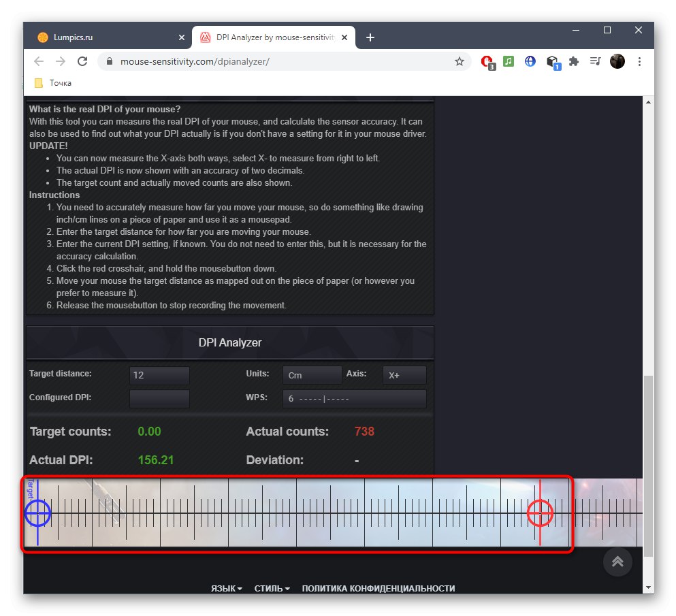
Task: Close the Lumpics.ru tab
Action: 182,37
